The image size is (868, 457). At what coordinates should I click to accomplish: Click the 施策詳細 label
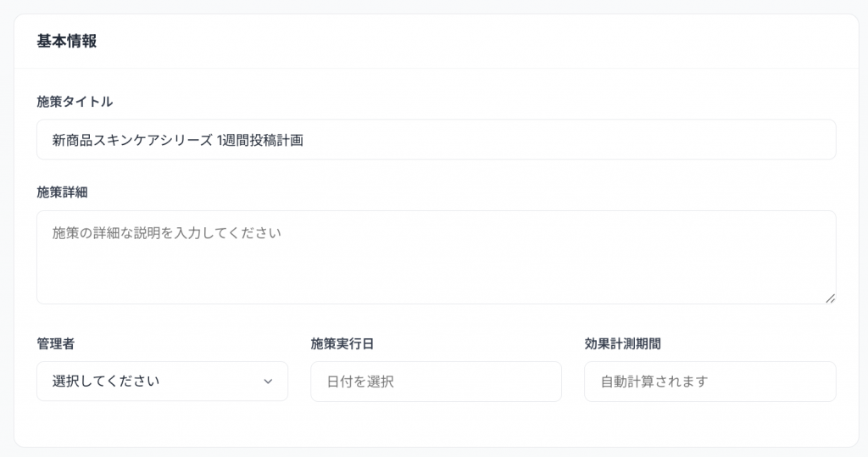[62, 192]
